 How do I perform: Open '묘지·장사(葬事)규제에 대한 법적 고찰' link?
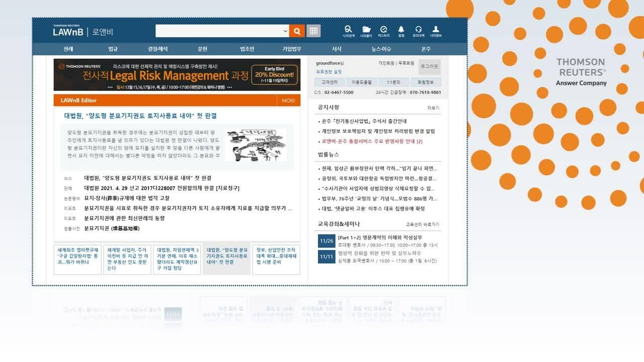(127, 198)
